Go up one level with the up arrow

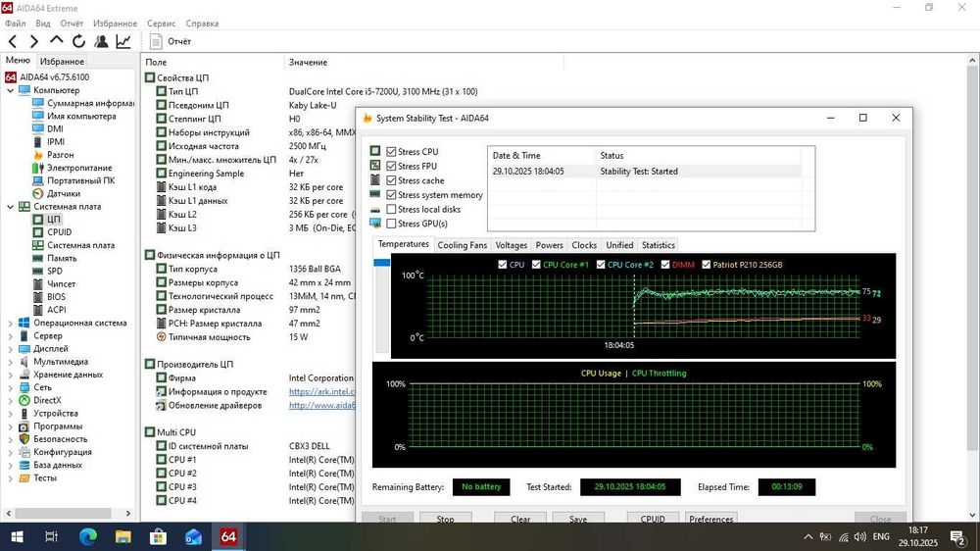tap(56, 40)
